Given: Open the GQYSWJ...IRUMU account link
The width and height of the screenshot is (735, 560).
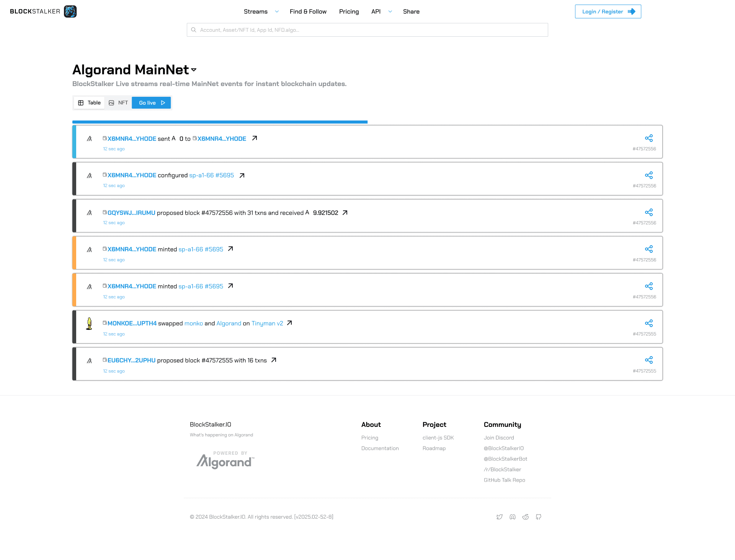Looking at the screenshot, I should coord(131,213).
